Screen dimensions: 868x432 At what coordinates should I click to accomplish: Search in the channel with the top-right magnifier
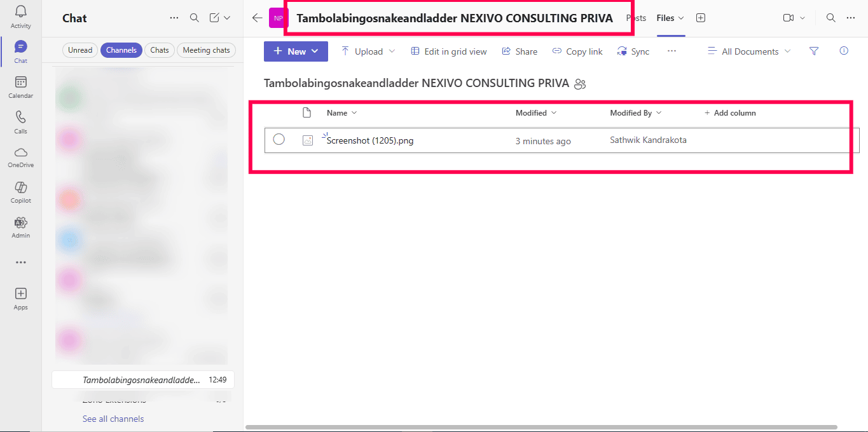[830, 18]
